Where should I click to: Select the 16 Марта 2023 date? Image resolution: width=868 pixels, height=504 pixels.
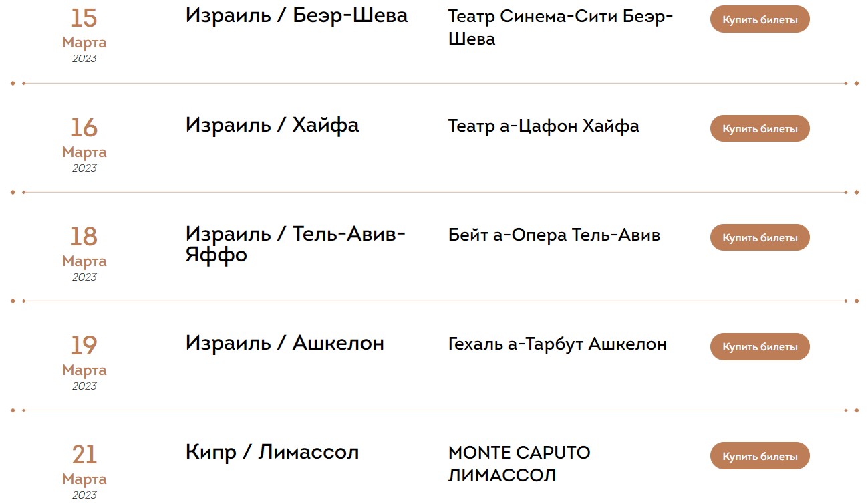(x=84, y=144)
